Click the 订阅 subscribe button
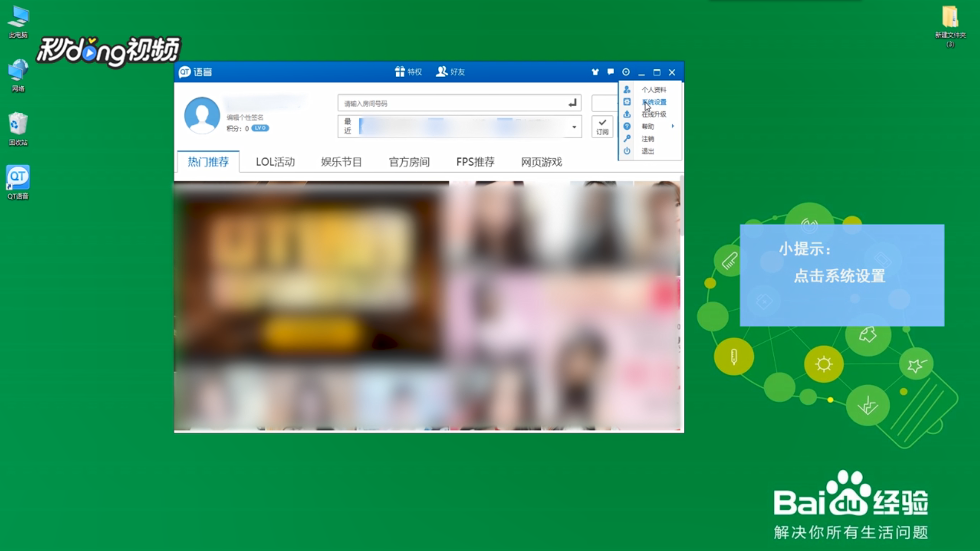This screenshot has width=980, height=551. [x=602, y=127]
